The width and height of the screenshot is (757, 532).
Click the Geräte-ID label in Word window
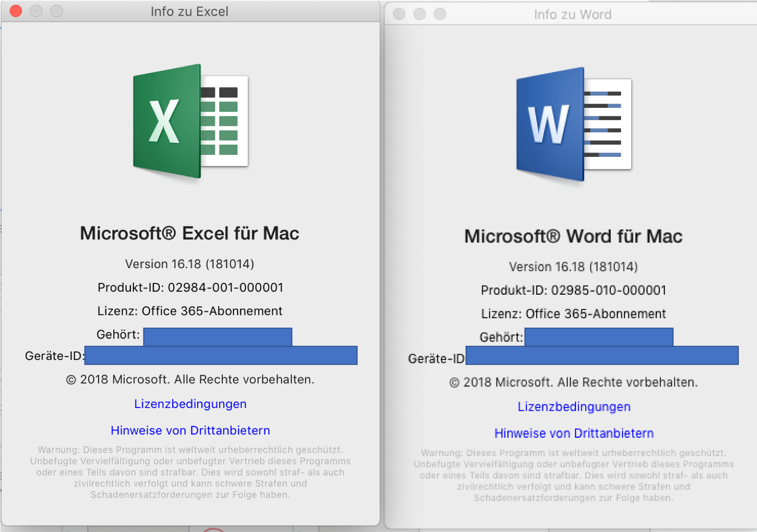[x=436, y=359]
